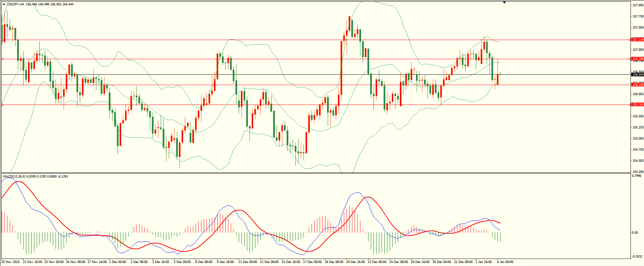Click the 20 Nov 2025 date label

pyautogui.click(x=11, y=262)
